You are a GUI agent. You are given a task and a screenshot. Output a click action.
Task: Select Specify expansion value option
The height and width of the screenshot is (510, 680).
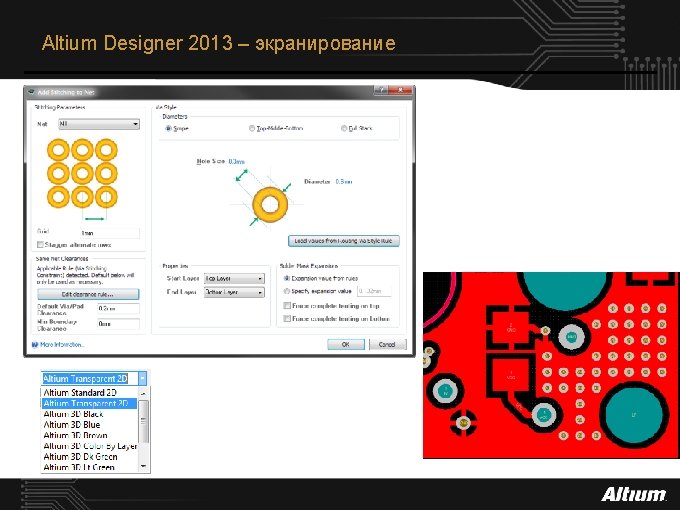tap(287, 291)
